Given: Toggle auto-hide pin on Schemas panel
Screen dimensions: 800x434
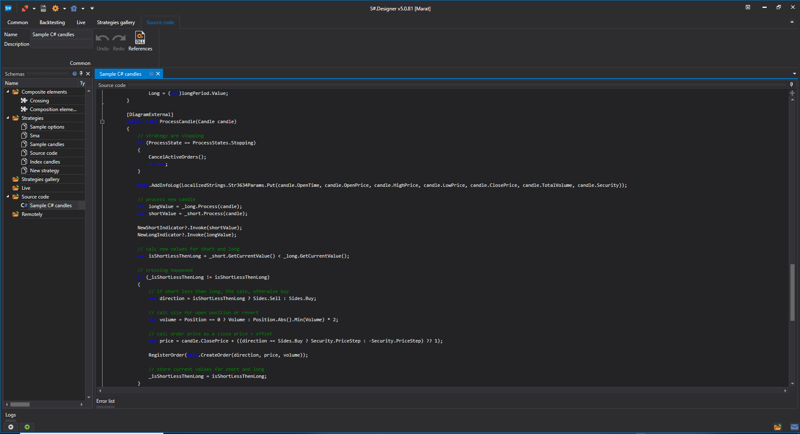Looking at the screenshot, I should point(81,74).
